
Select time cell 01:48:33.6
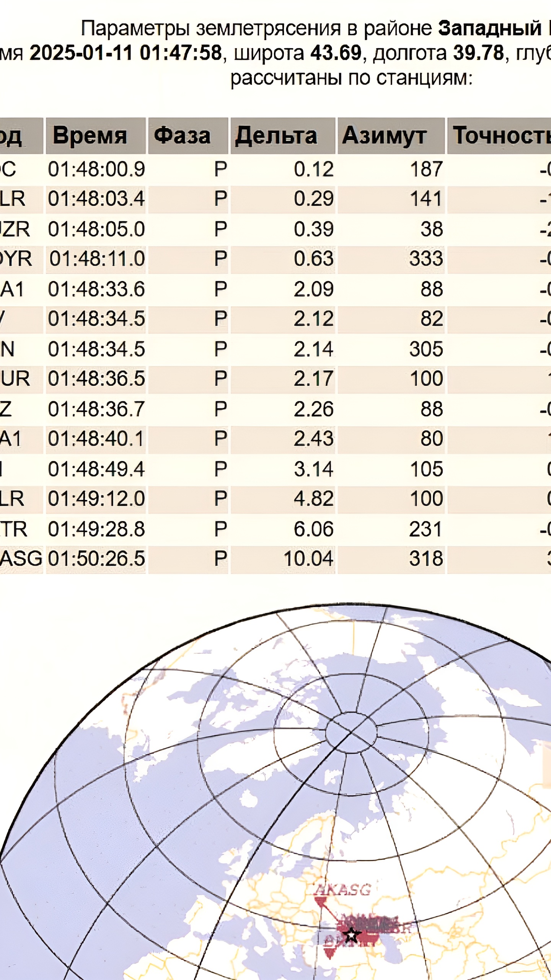[96, 289]
